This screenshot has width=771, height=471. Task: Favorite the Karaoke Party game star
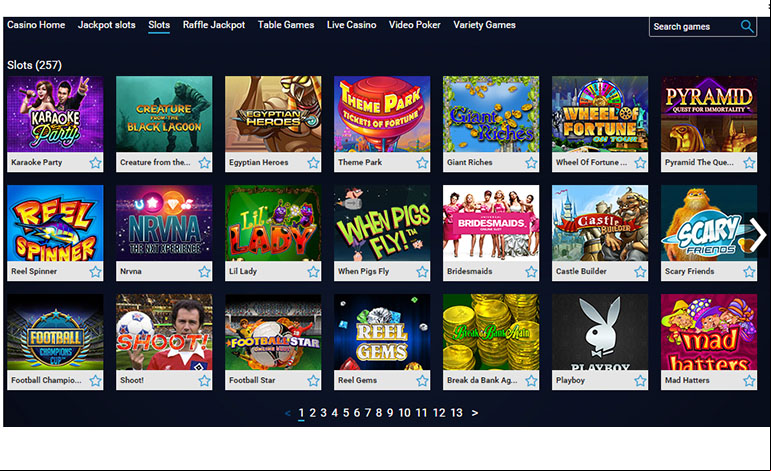point(95,163)
